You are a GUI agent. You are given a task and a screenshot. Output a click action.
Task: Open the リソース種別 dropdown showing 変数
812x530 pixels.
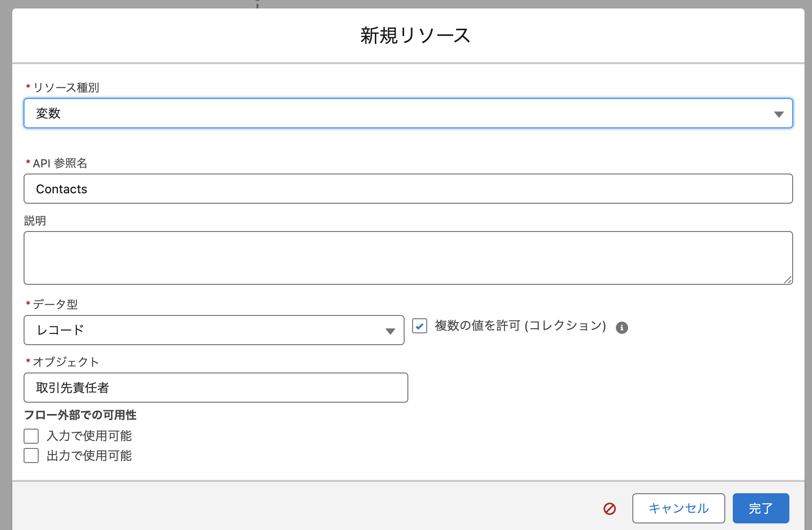click(406, 113)
